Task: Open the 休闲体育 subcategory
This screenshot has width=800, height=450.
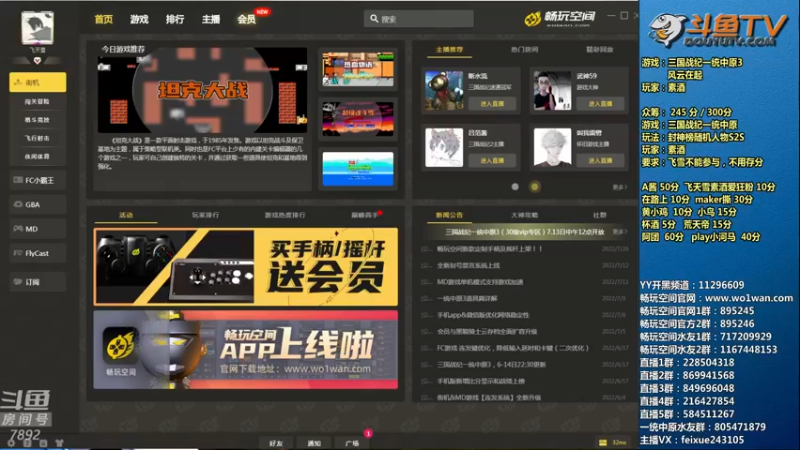Action: pyautogui.click(x=37, y=157)
